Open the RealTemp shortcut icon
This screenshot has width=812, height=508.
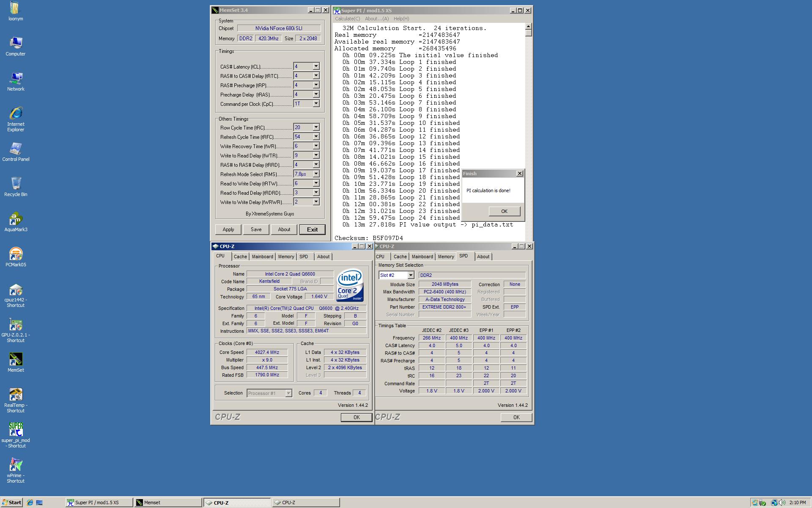tap(15, 400)
